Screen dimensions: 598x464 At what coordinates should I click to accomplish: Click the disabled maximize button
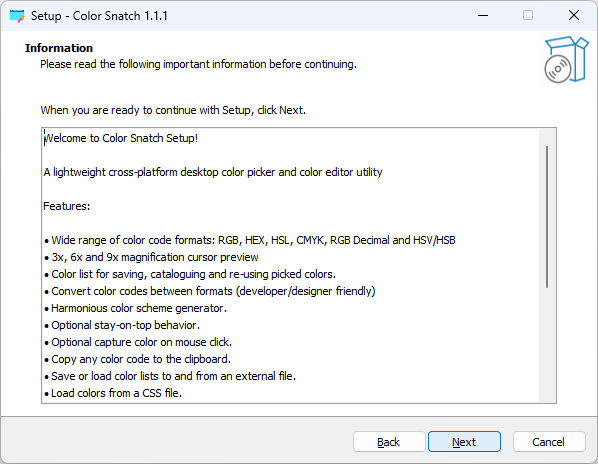528,16
